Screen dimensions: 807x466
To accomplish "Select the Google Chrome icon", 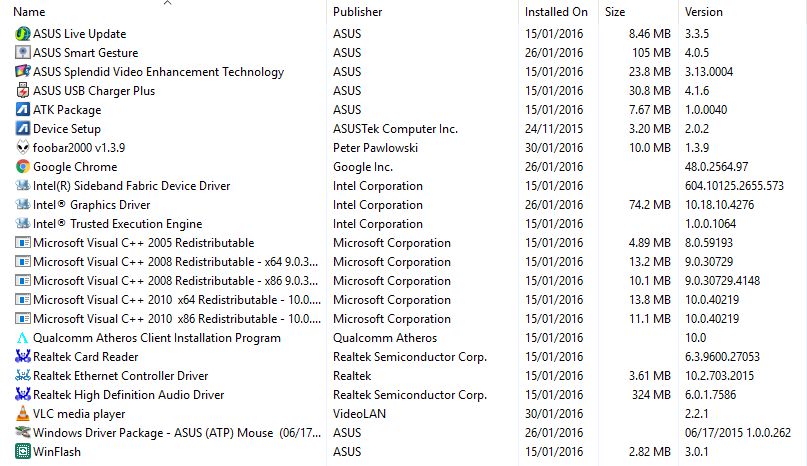I will tap(23, 167).
